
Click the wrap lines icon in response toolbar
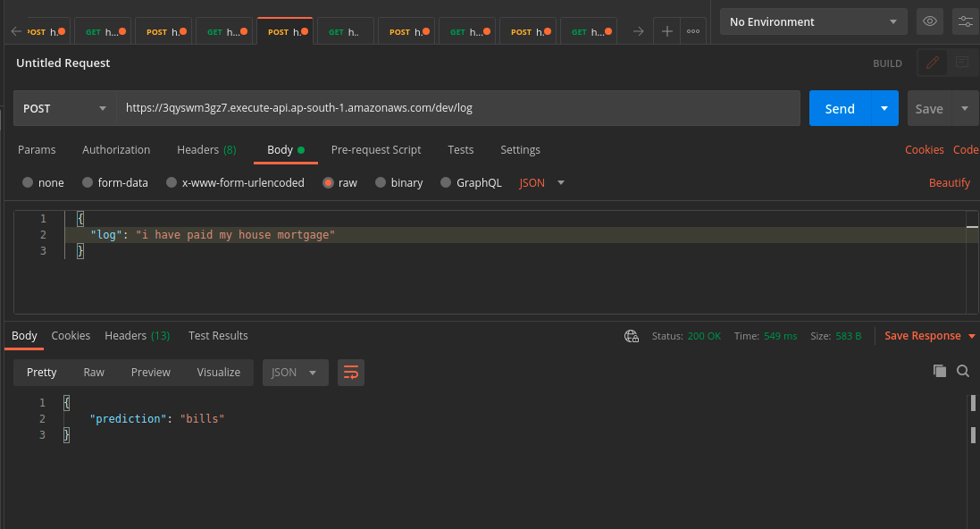click(x=350, y=373)
